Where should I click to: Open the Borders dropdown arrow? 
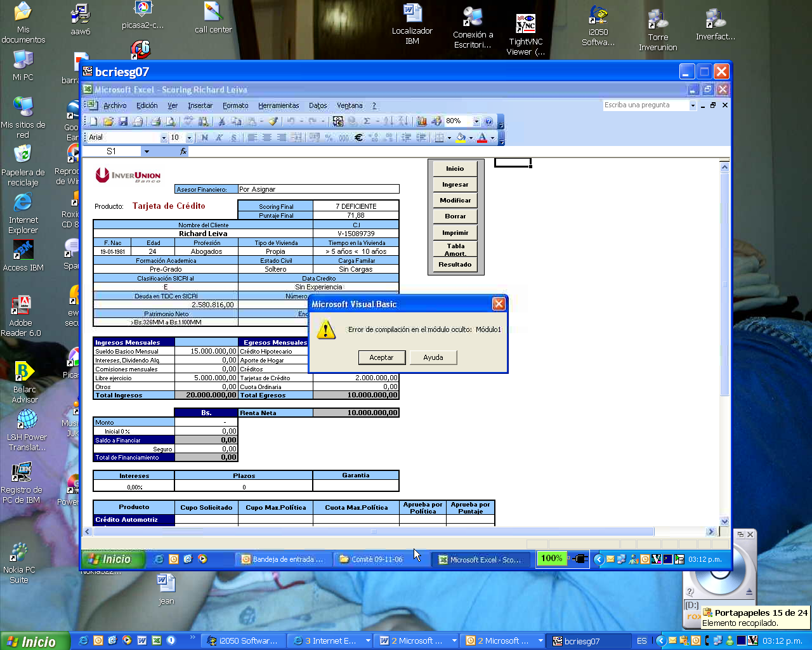[x=449, y=137]
